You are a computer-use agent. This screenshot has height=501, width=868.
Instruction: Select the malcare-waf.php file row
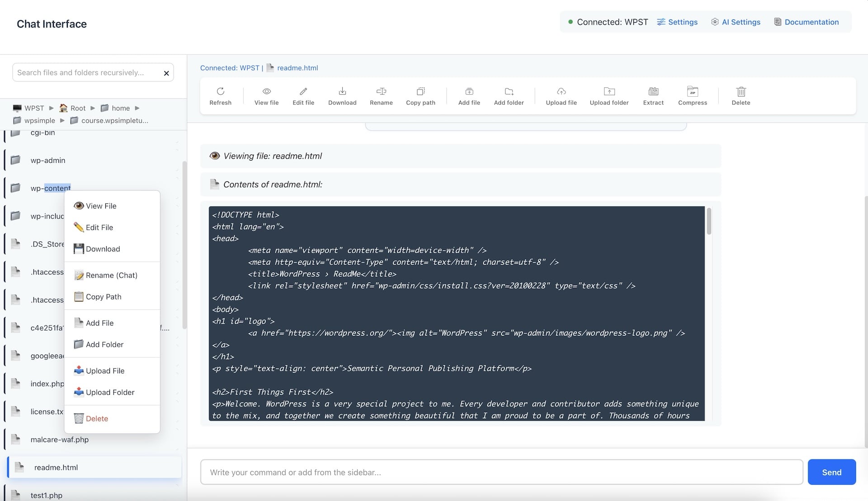(93, 440)
